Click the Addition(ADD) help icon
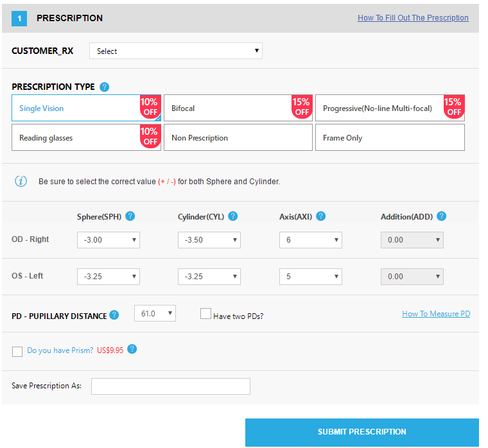The height and width of the screenshot is (448, 488). coord(441,216)
